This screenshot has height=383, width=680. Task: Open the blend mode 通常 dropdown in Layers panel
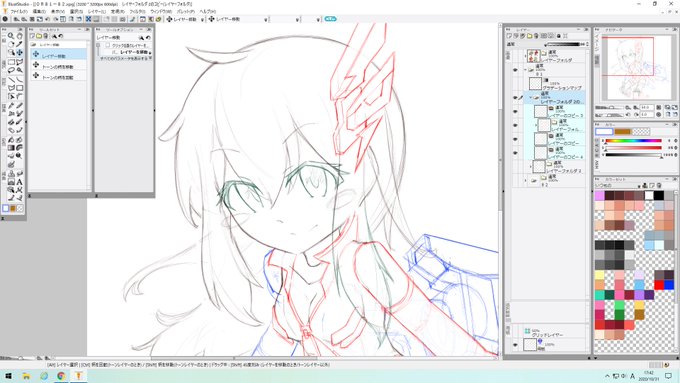pyautogui.click(x=527, y=44)
